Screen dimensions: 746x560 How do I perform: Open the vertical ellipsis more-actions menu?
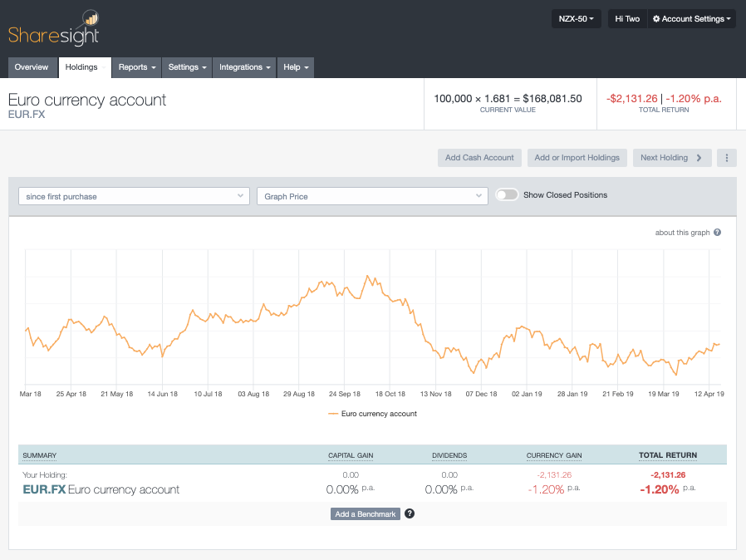point(726,157)
